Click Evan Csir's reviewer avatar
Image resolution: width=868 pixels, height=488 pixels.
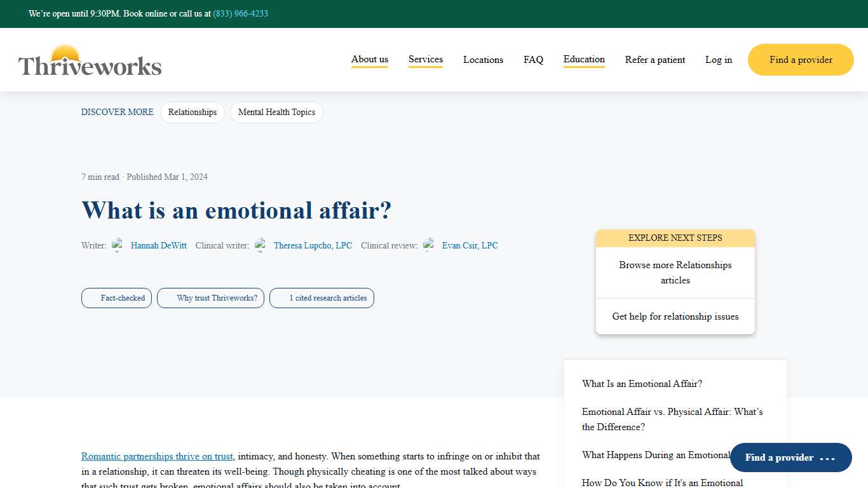(429, 245)
